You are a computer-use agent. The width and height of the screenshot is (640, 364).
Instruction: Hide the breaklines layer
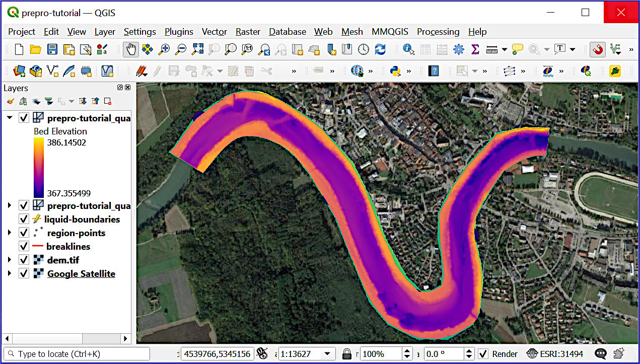[24, 246]
